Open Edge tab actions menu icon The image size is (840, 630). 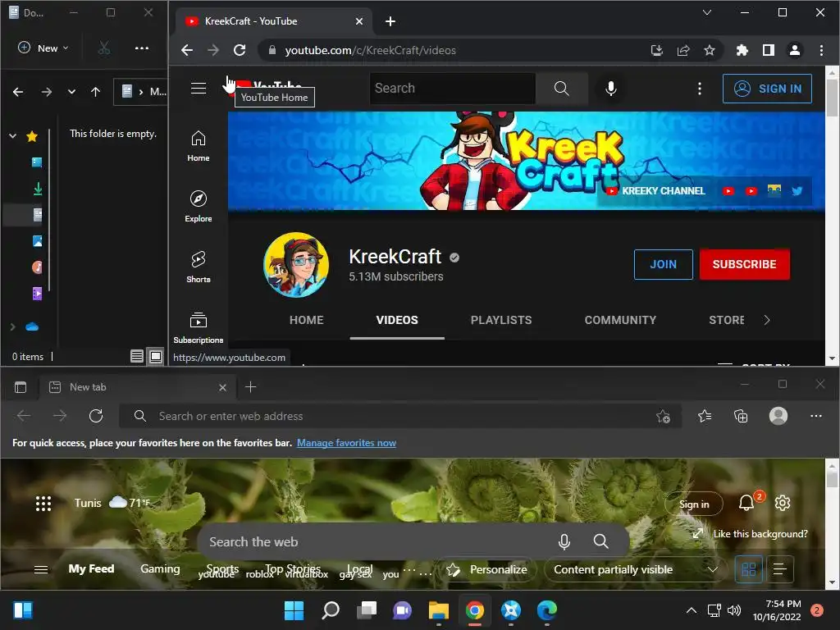(x=21, y=387)
